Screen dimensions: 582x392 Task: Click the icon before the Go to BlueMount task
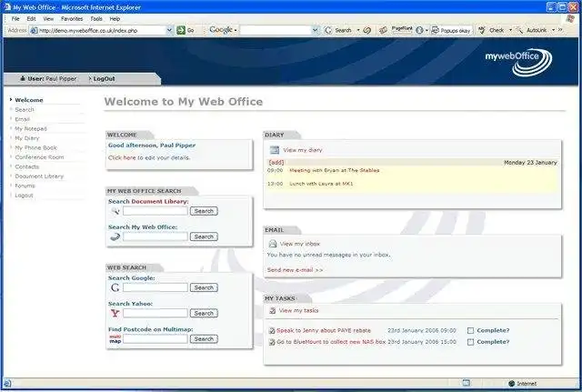[272, 342]
